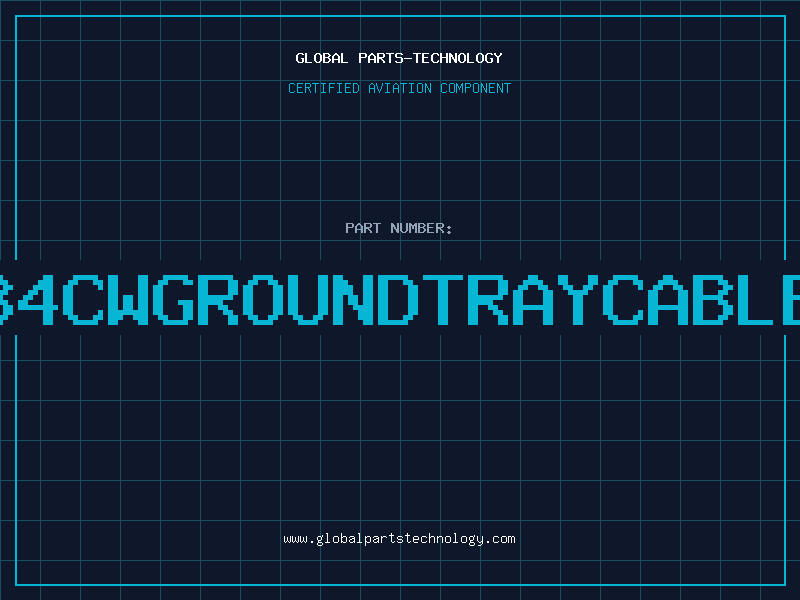Screen dimensions: 800x600
Task: Select the CERTIFIED AVIATION COMPONENT subtitle
Action: coord(399,88)
